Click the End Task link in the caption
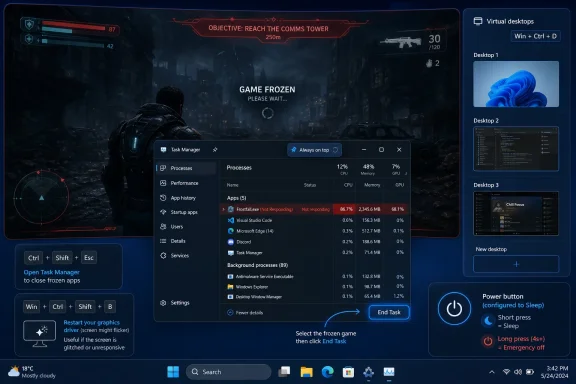Screen dimensions: 576x384 coord(334,341)
